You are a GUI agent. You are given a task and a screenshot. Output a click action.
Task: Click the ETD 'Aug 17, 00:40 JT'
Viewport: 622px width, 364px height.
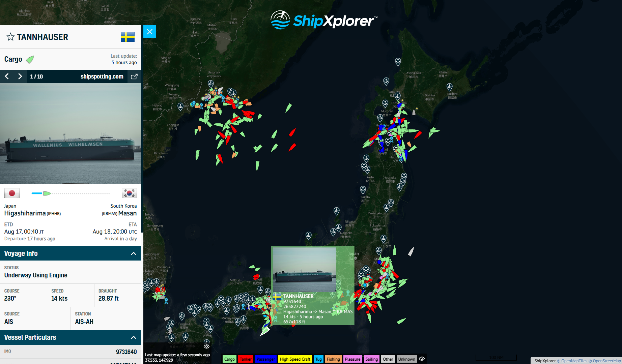pyautogui.click(x=24, y=232)
